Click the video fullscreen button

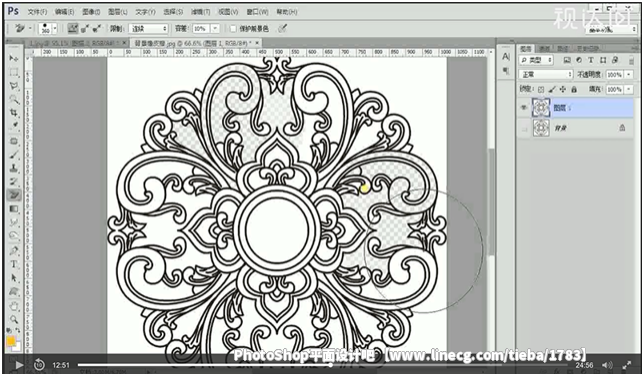click(626, 365)
